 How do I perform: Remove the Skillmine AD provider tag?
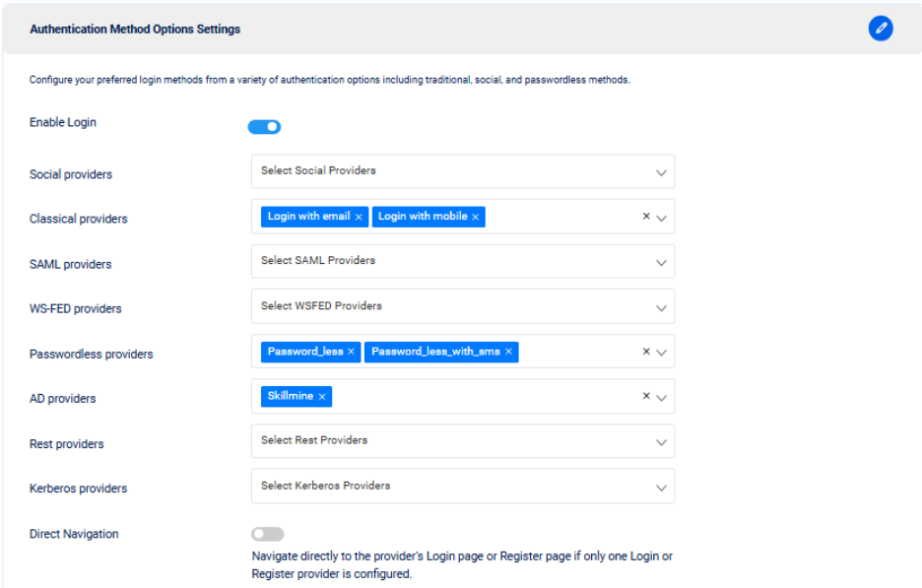click(322, 397)
